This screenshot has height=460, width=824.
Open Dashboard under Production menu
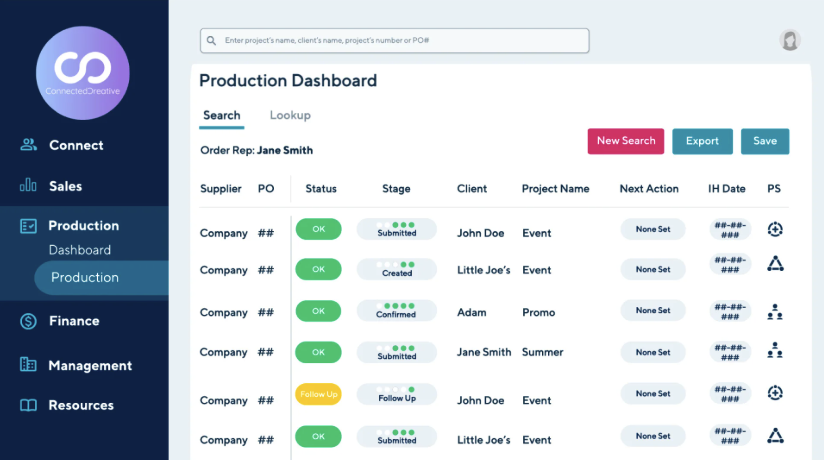(80, 250)
